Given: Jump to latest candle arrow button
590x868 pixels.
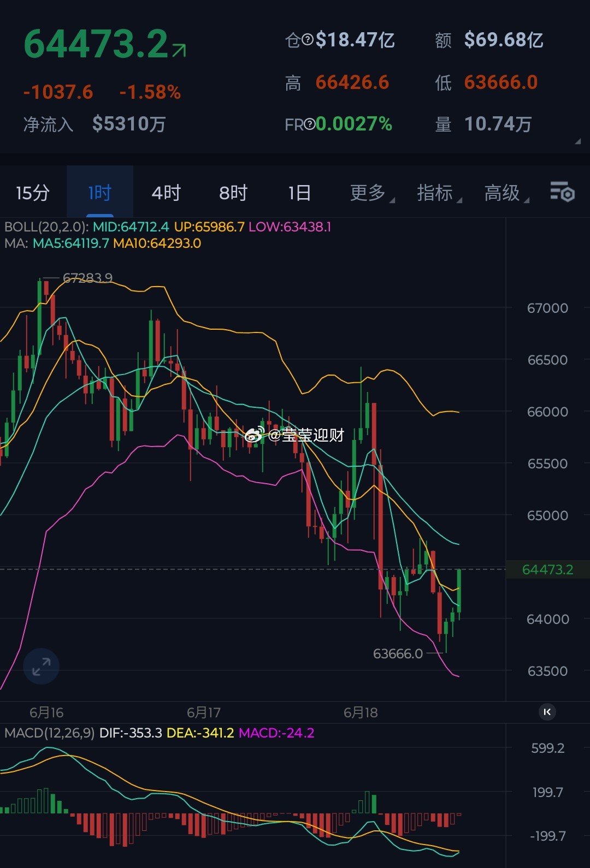Looking at the screenshot, I should [547, 712].
